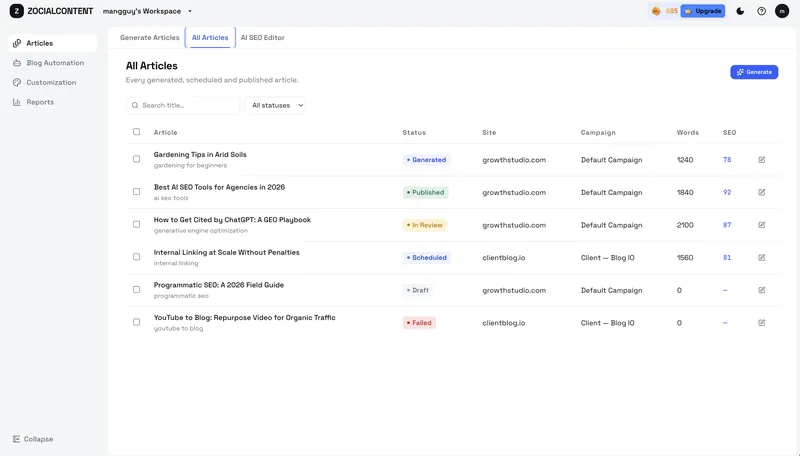This screenshot has height=456, width=800.
Task: Check the Internal Linking at Scale row checkbox
Action: tap(136, 257)
